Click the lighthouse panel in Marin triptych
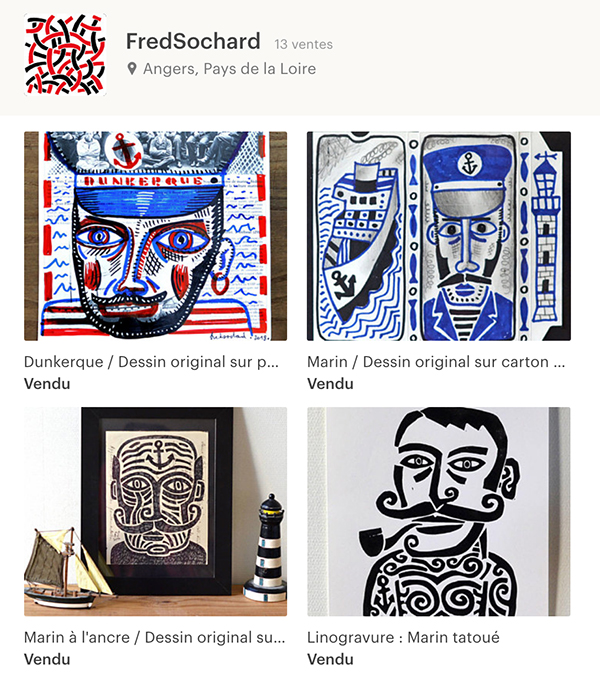The height and width of the screenshot is (681, 600). coord(544,237)
